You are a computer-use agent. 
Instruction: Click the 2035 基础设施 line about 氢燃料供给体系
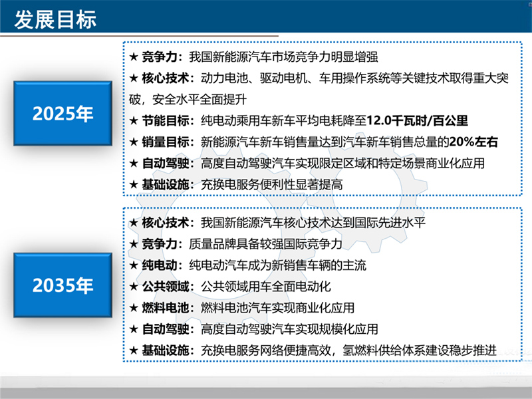click(313, 350)
